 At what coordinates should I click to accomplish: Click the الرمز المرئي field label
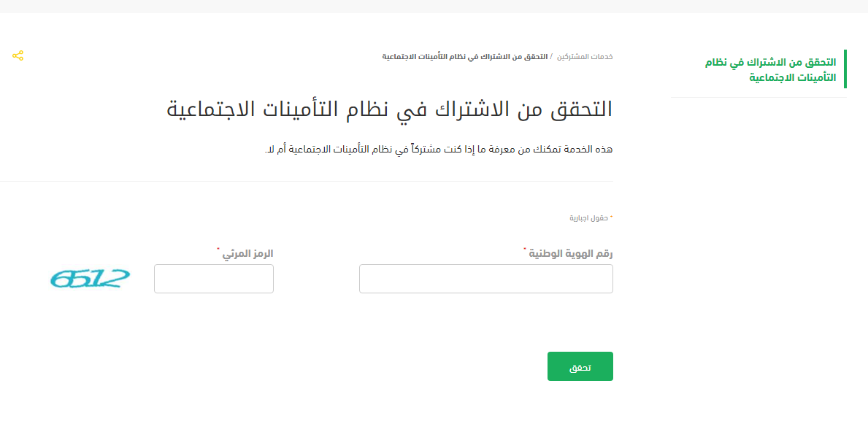[x=248, y=254]
